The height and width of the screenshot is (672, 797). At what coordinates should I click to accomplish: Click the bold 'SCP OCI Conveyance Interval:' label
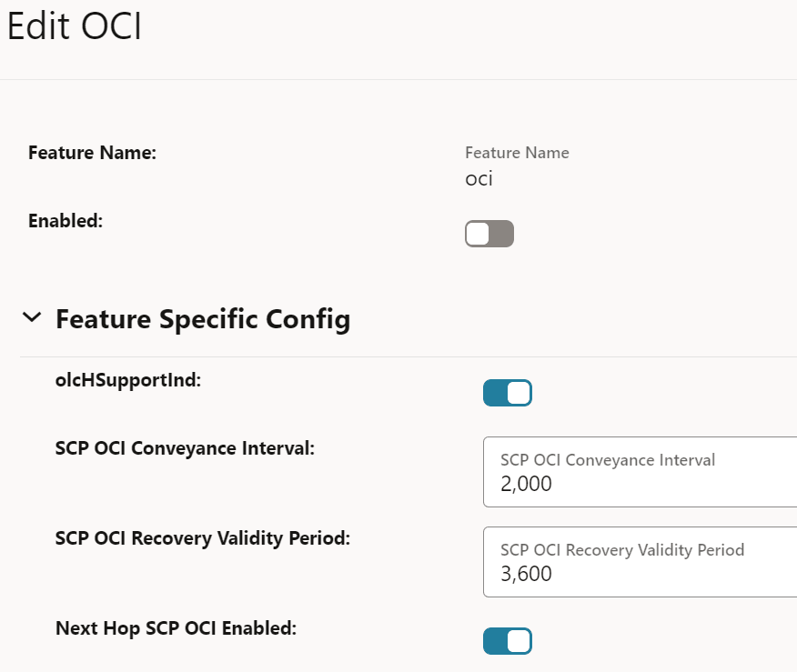pyautogui.click(x=185, y=448)
